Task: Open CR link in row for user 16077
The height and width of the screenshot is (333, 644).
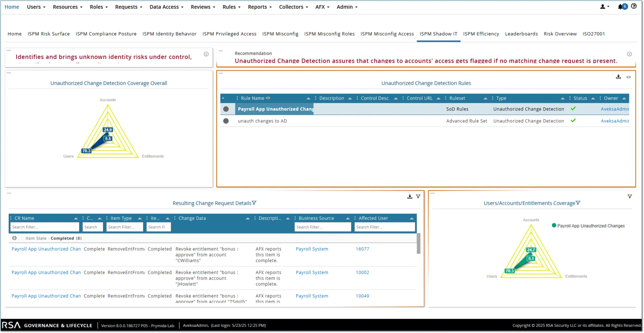Action: pos(46,249)
